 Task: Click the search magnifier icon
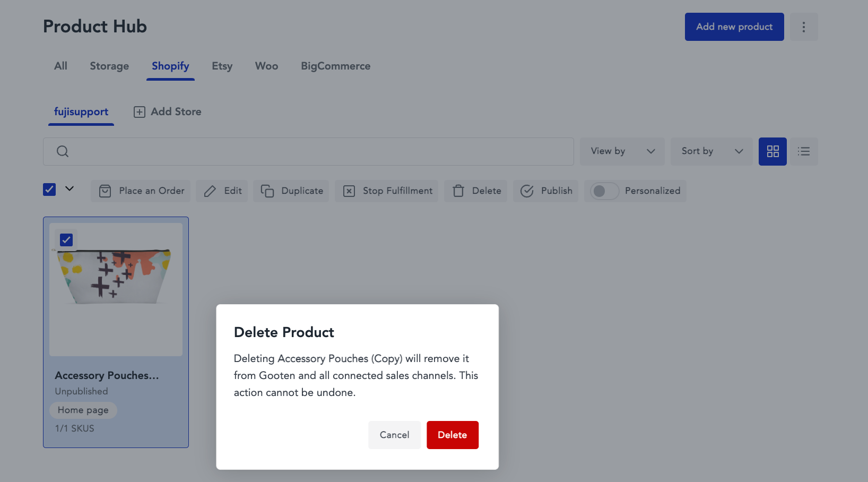(x=63, y=151)
